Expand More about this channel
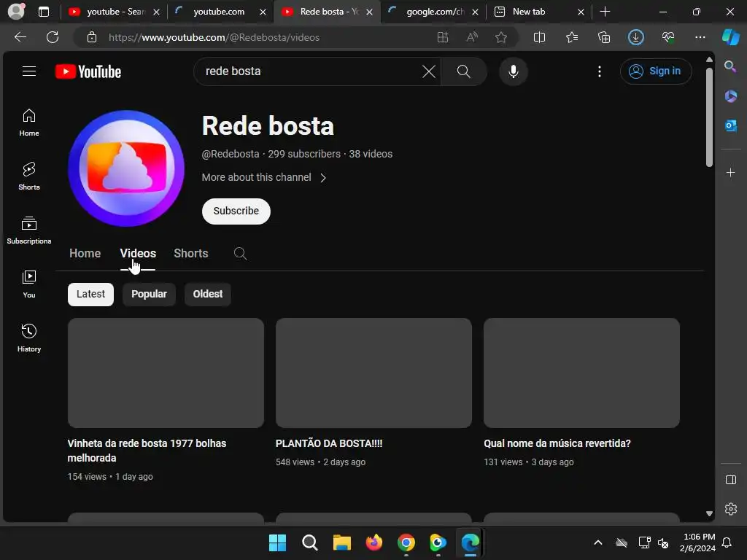 [264, 178]
